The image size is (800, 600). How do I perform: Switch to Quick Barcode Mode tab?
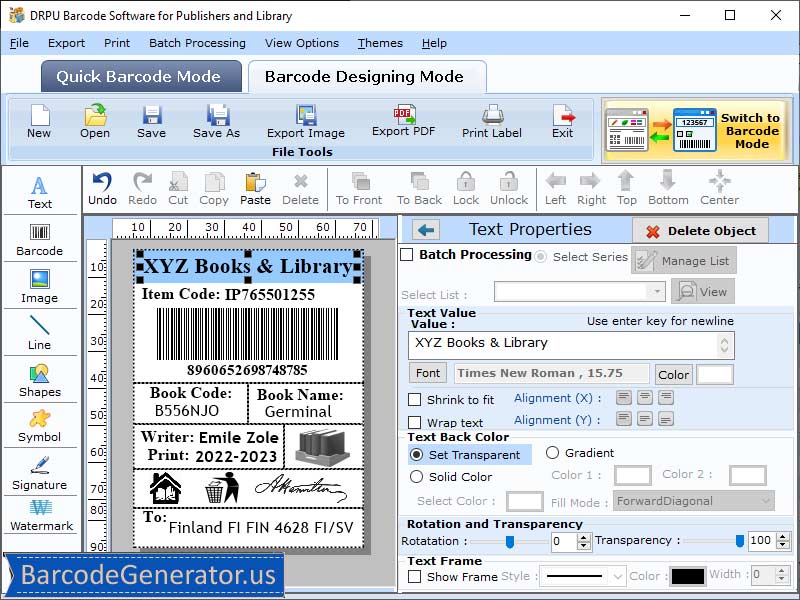point(141,77)
